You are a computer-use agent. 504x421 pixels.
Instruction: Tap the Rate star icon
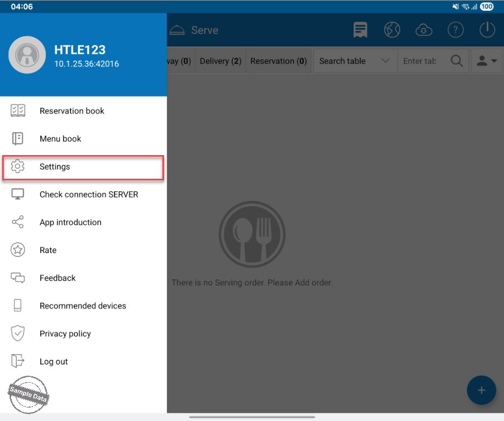(x=18, y=250)
